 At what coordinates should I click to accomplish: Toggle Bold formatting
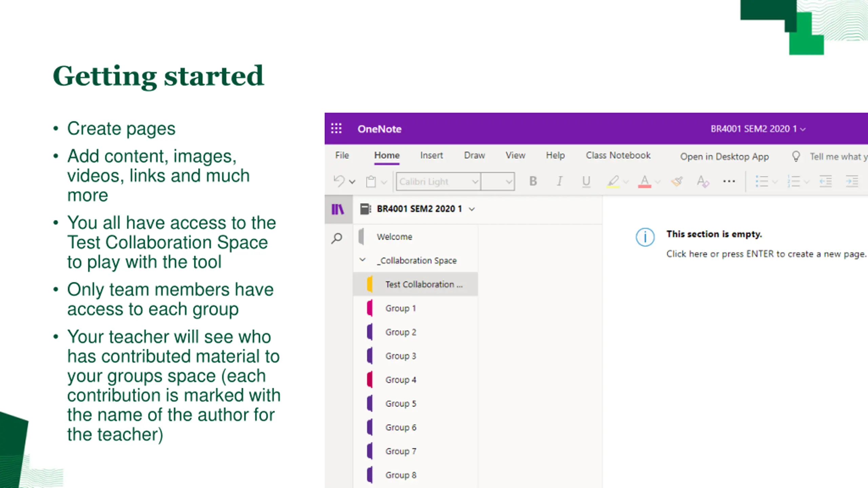[533, 181]
